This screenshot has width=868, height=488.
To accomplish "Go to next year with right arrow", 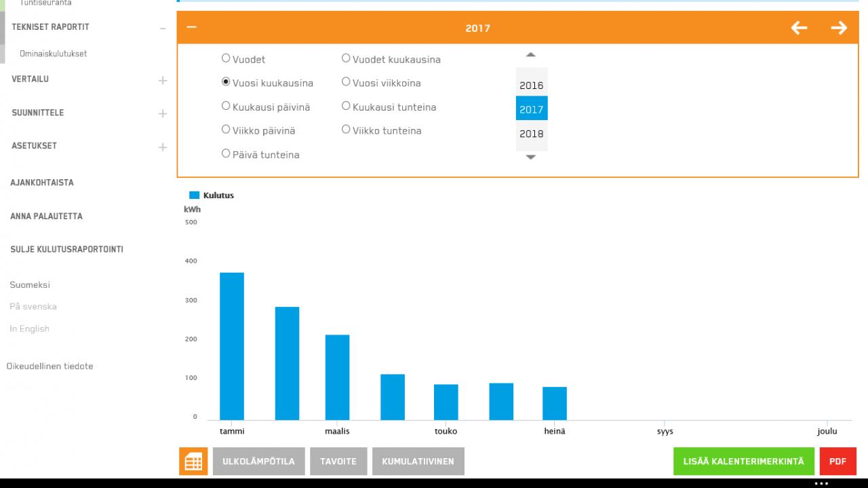I will (x=839, y=28).
